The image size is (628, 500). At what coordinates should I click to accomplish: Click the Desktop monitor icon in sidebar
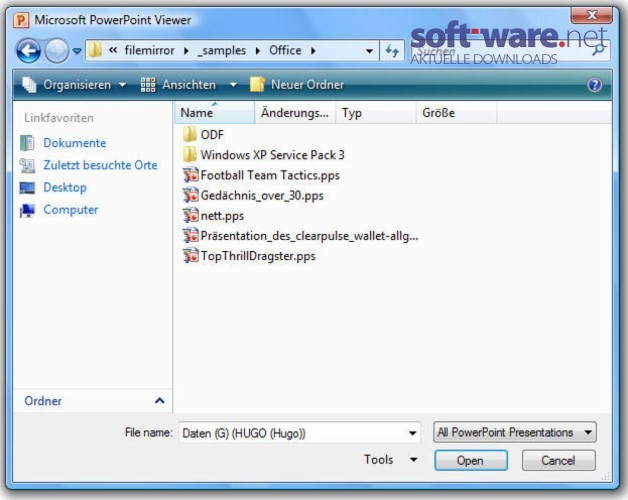pos(27,188)
